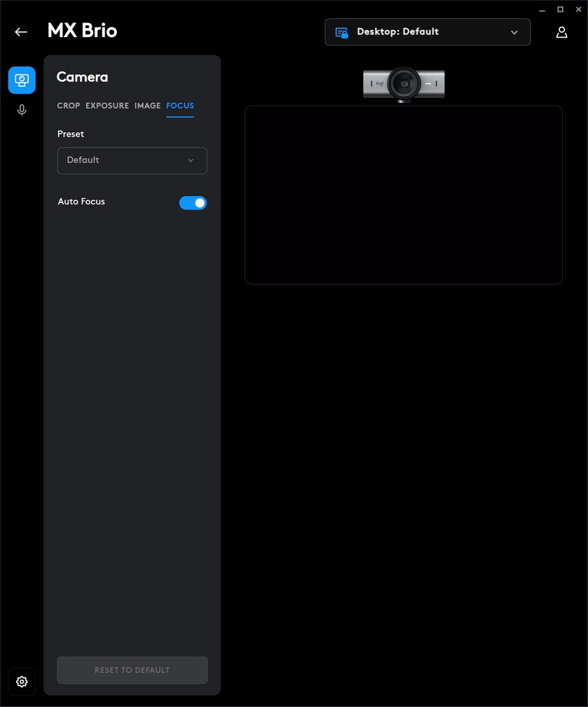The image size is (588, 707).
Task: Open the Preset dropdown set to Default
Action: (132, 160)
